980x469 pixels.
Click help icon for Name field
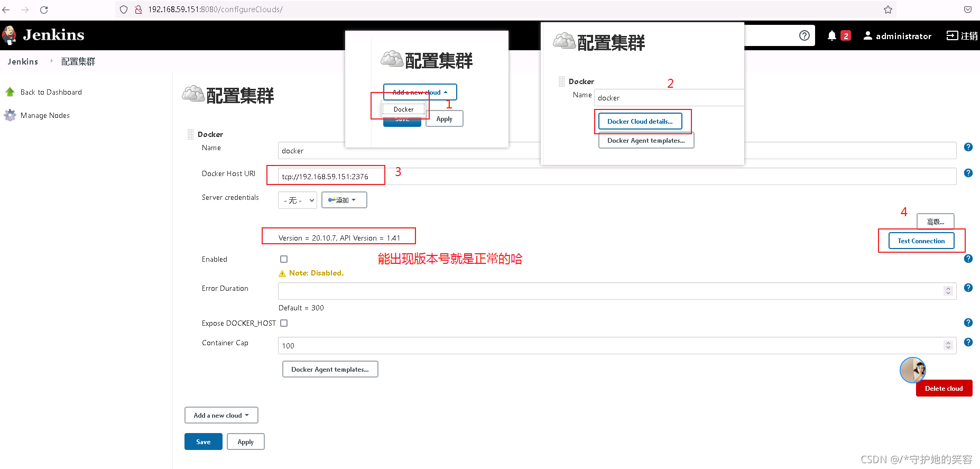point(968,147)
